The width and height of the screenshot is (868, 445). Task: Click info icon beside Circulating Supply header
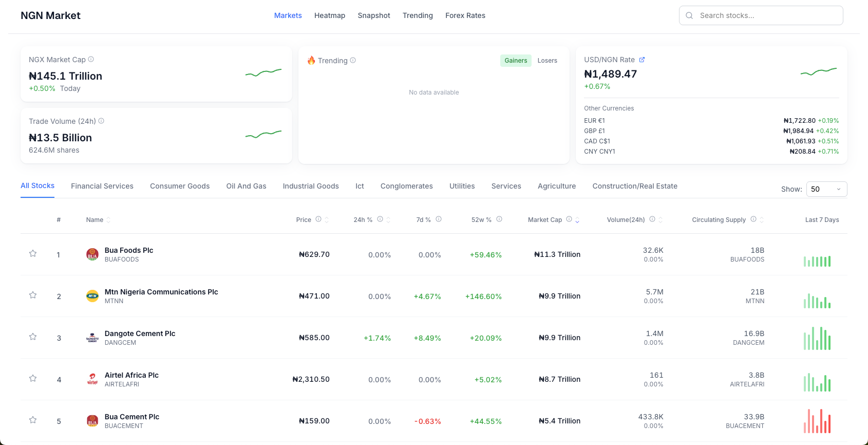coord(753,219)
